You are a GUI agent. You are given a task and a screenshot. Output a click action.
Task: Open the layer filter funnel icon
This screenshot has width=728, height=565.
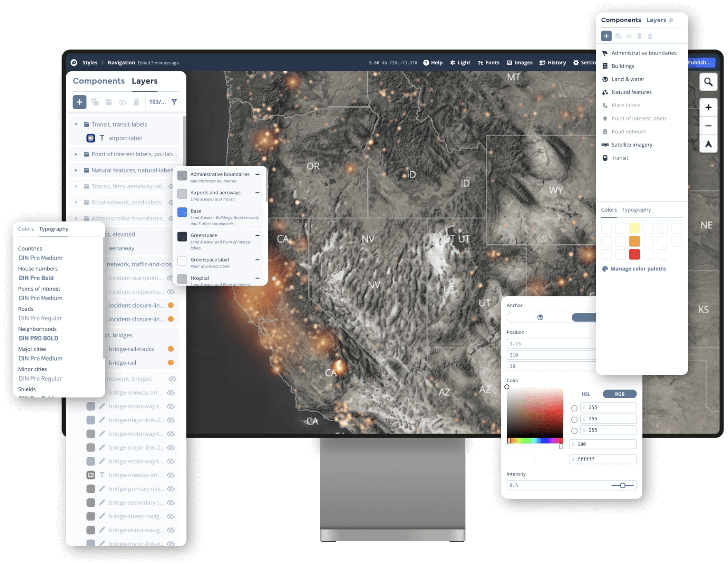tap(175, 101)
